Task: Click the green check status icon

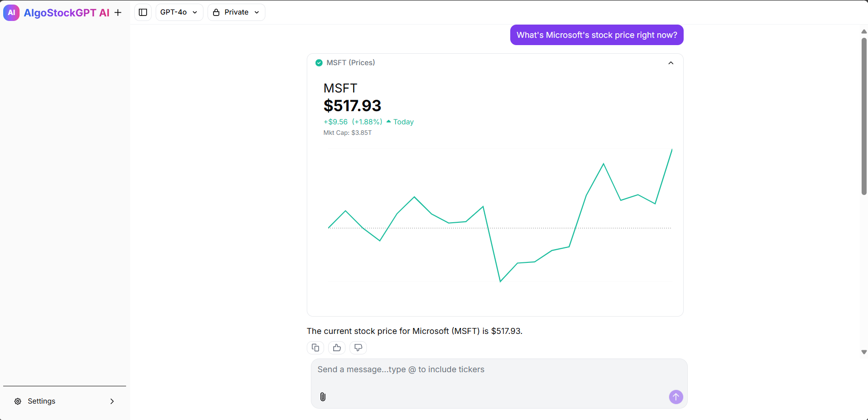Action: [319, 63]
